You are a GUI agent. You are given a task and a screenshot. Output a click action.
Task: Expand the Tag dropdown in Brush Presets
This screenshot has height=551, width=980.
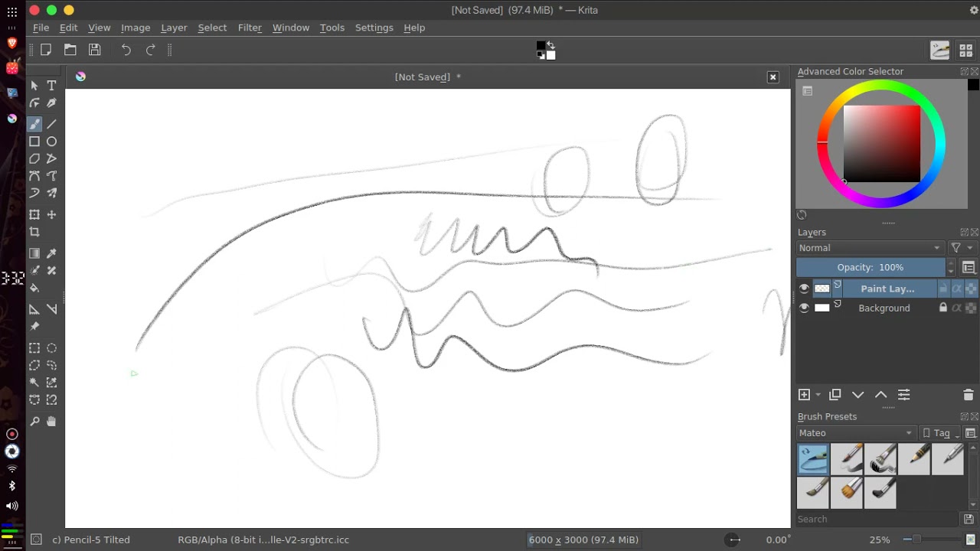941,433
